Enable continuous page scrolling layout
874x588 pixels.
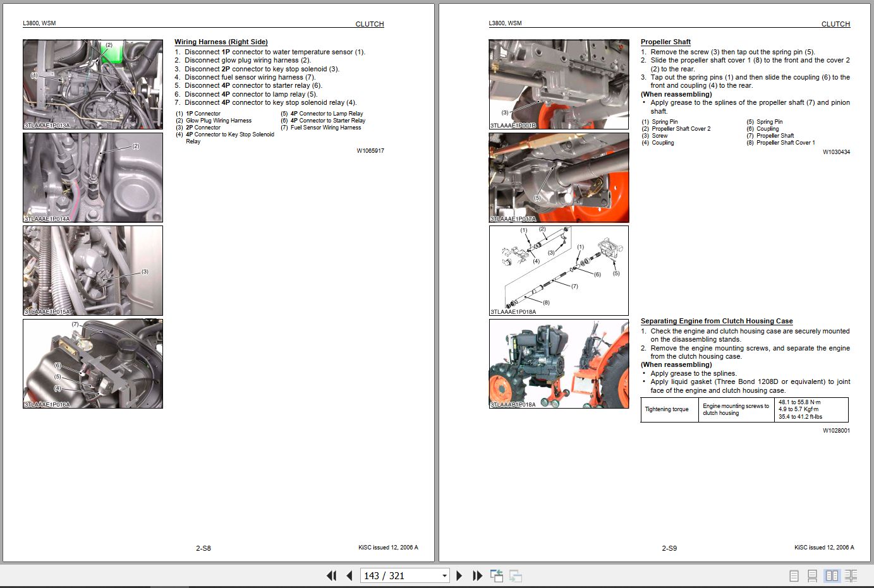[813, 575]
